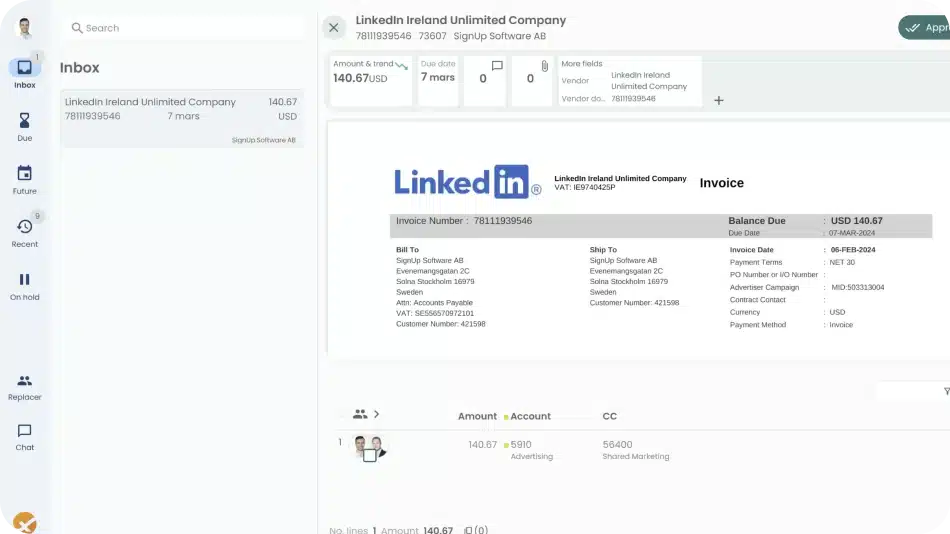Click cost center 56400 Shared Marketing

point(636,450)
